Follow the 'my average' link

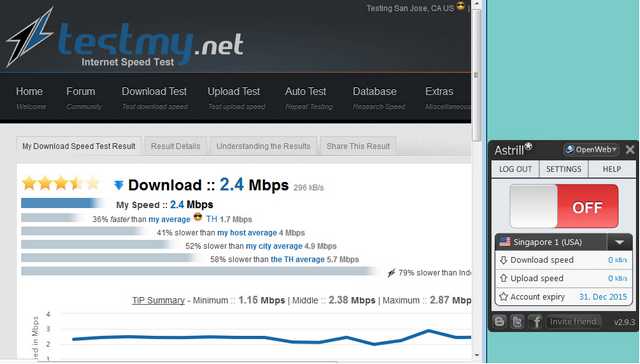click(169, 220)
